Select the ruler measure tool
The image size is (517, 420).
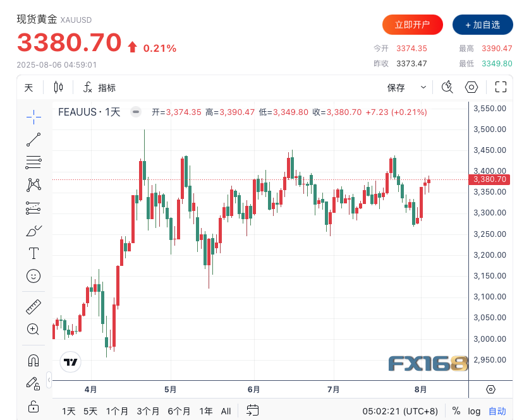(x=33, y=307)
